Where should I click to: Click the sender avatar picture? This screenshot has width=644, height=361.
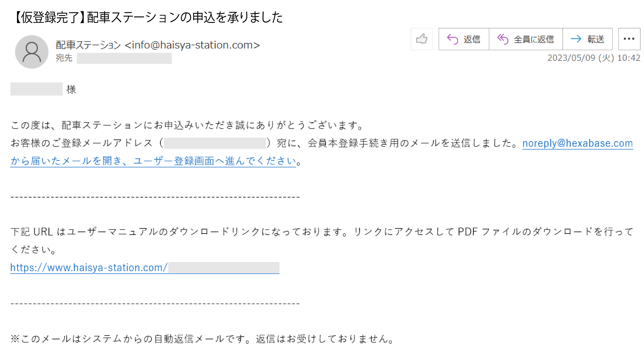point(32,52)
